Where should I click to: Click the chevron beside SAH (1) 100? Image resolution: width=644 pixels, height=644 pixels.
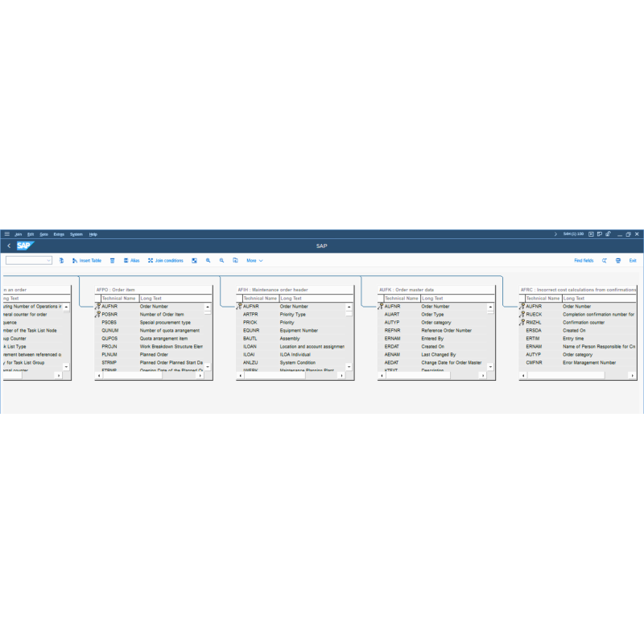(555, 233)
